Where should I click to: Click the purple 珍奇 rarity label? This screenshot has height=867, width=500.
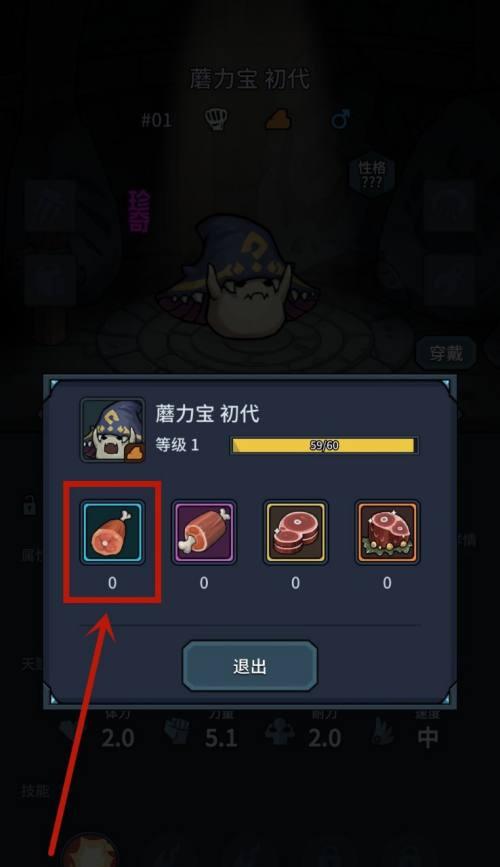coord(139,211)
